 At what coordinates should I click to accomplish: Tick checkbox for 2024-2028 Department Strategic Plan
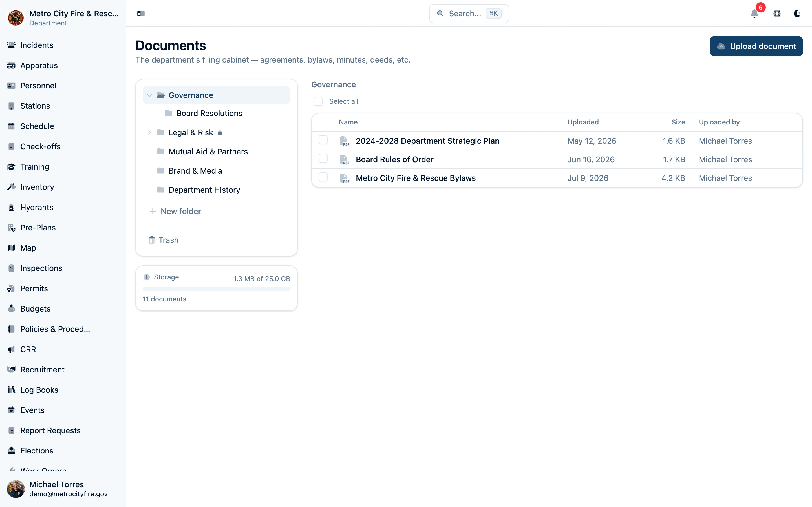click(x=323, y=140)
